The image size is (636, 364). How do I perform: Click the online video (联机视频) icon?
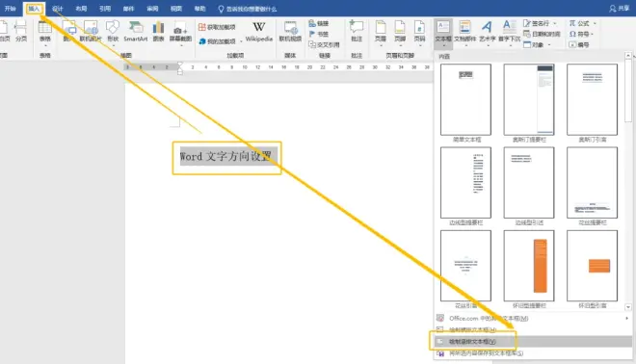pyautogui.click(x=290, y=32)
